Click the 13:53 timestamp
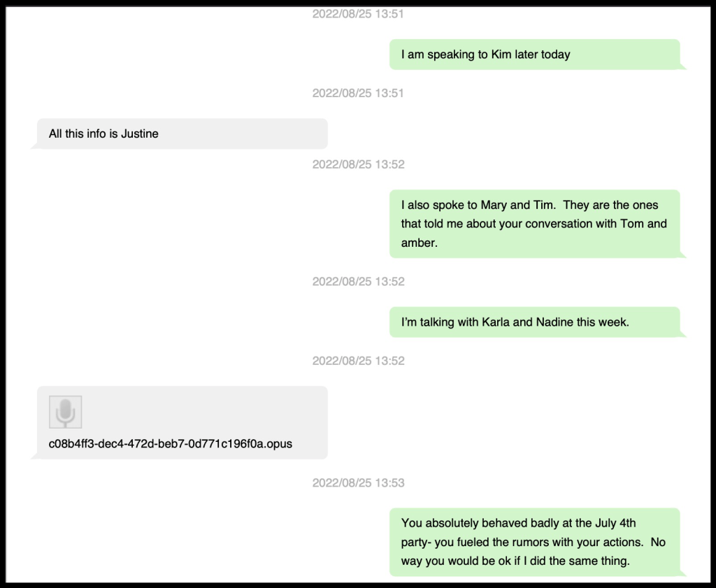This screenshot has height=588, width=716. (358, 483)
